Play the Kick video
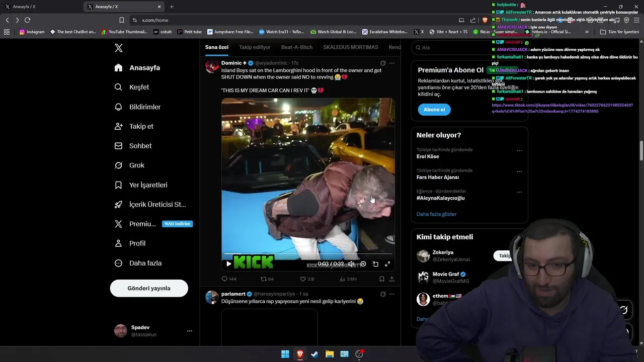 click(x=229, y=264)
